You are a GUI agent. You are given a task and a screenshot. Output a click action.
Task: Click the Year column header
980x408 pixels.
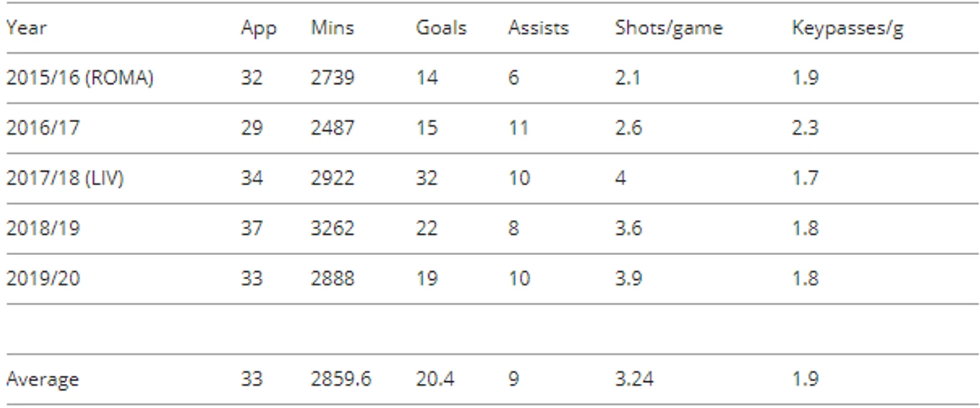[x=26, y=29]
